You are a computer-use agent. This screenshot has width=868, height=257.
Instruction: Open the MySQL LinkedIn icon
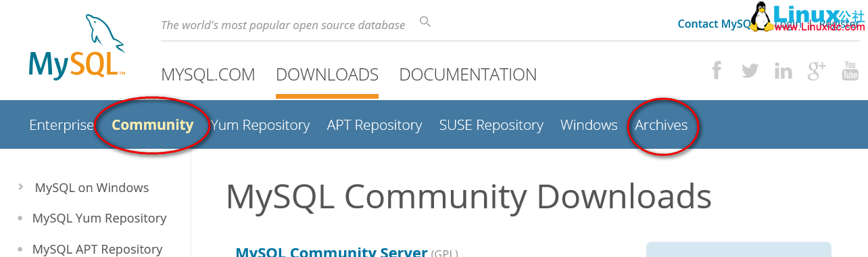[x=783, y=70]
